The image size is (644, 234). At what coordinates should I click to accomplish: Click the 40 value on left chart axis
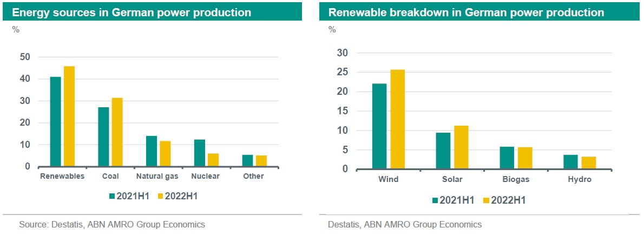pyautogui.click(x=24, y=79)
